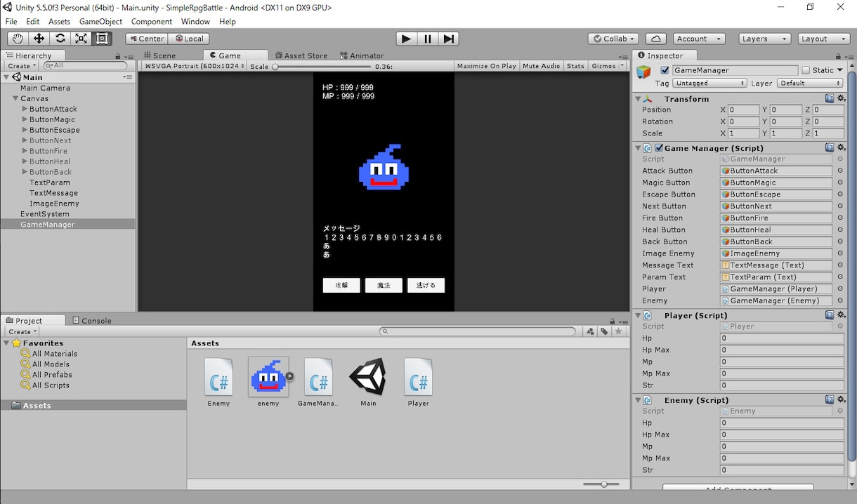Select the Hand tool
Screen dimensions: 857x504
(18, 39)
